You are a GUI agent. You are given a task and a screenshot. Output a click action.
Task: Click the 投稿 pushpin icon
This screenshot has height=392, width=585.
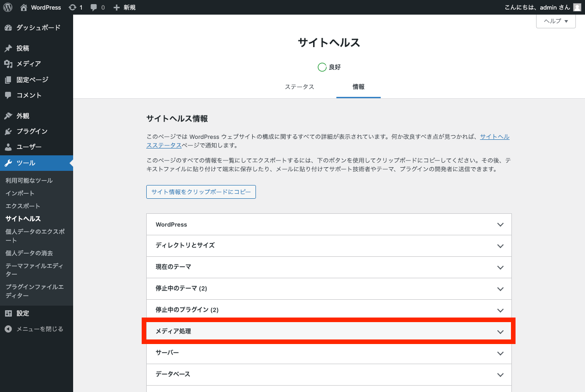coord(8,48)
